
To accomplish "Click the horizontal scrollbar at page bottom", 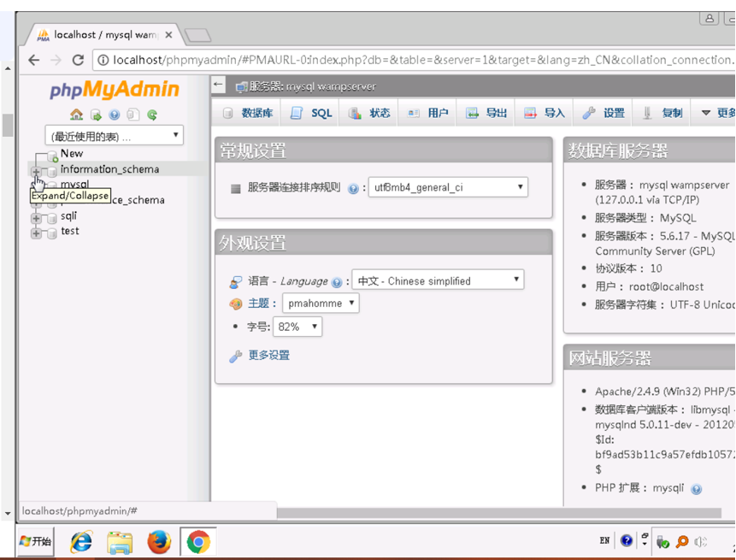I will pos(498,513).
